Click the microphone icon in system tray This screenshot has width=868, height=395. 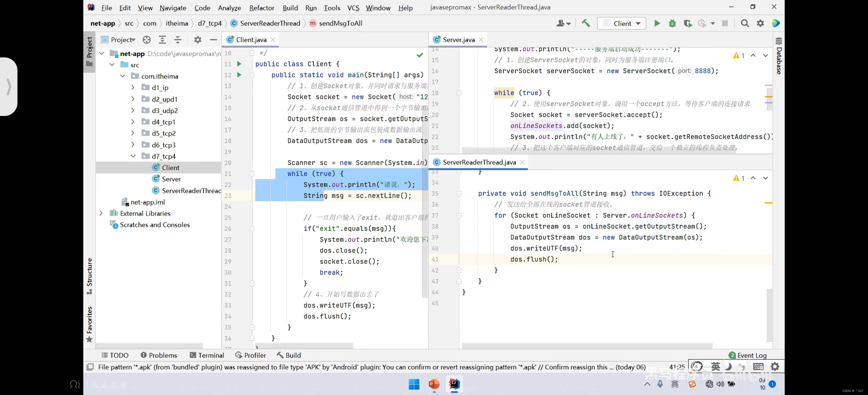[660, 384]
